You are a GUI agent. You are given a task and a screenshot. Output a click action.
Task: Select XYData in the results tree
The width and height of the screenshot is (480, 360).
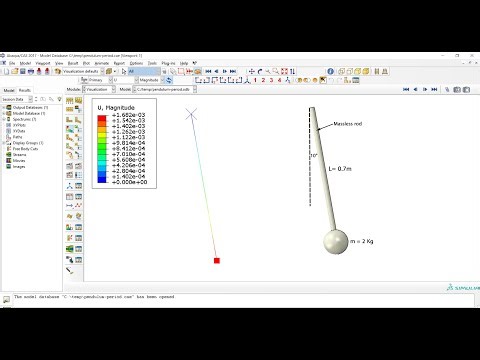pyautogui.click(x=19, y=131)
